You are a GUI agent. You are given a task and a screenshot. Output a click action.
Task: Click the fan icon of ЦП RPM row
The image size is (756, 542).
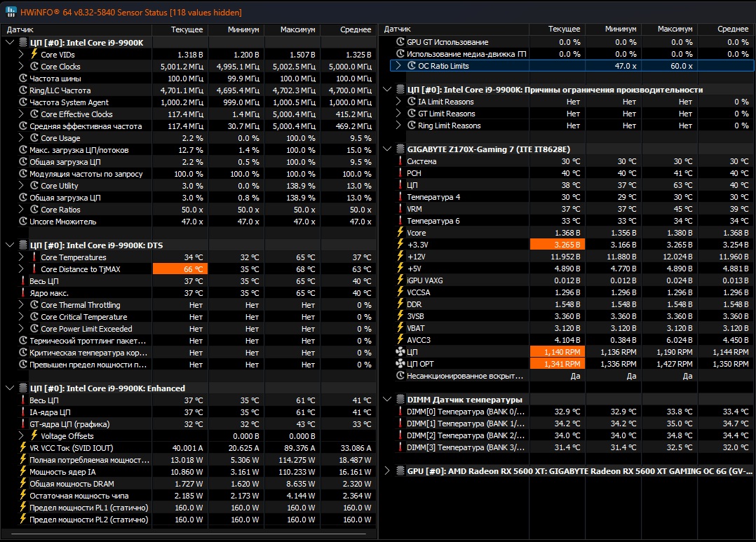(x=400, y=352)
